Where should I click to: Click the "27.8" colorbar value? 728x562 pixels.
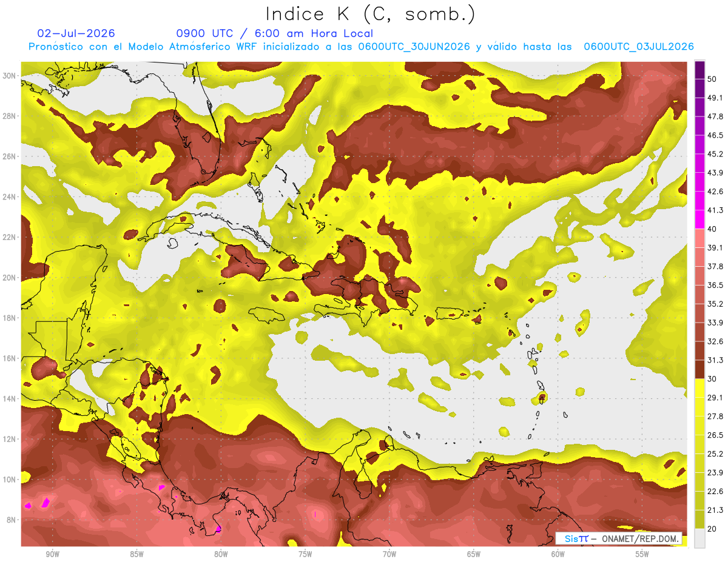pos(715,416)
